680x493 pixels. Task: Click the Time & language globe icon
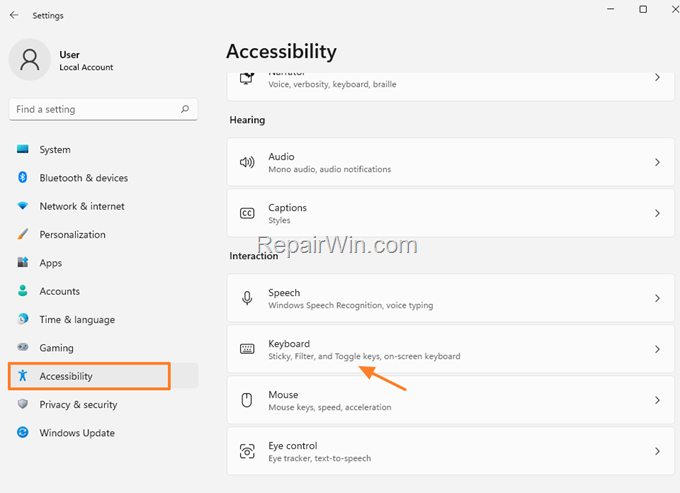pos(23,319)
